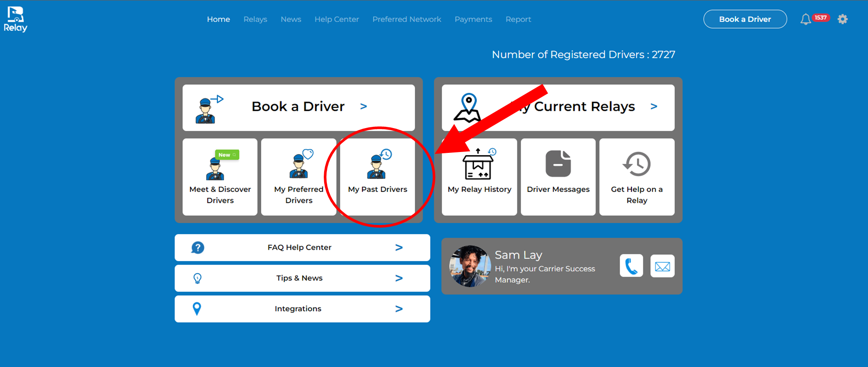The height and width of the screenshot is (367, 868).
Task: Click the large Book a Driver card
Action: click(x=299, y=107)
